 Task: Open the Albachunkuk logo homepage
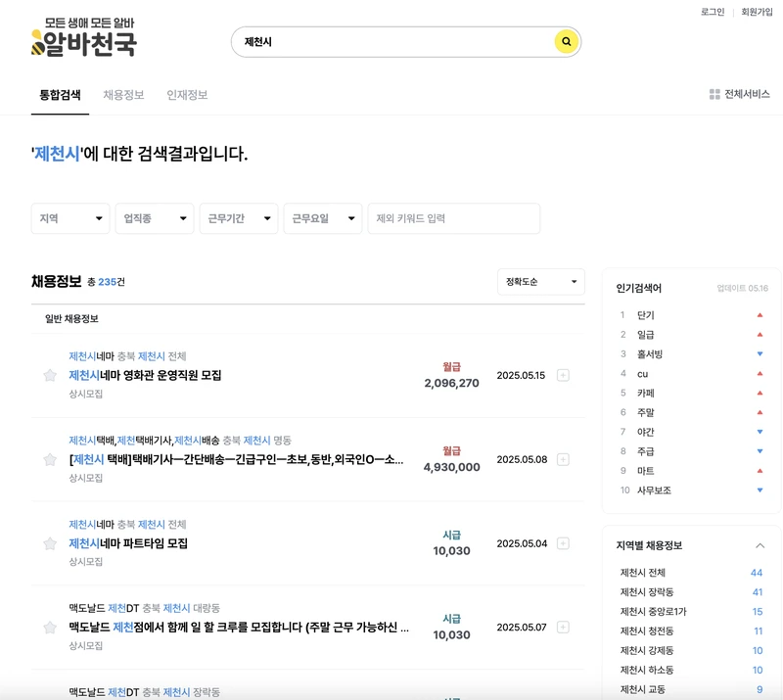83,37
